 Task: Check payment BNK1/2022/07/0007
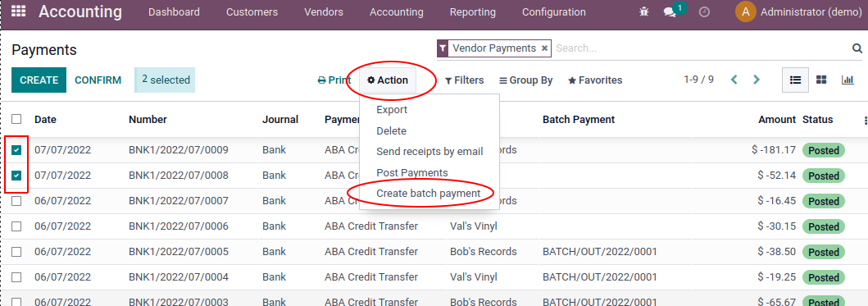pyautogui.click(x=16, y=201)
